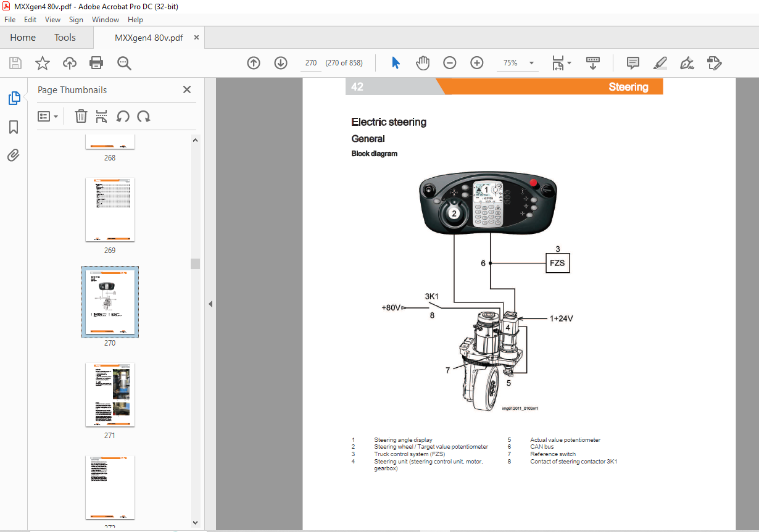Open Page Thumbnails sidebar icon
The height and width of the screenshot is (532, 759).
pos(14,98)
